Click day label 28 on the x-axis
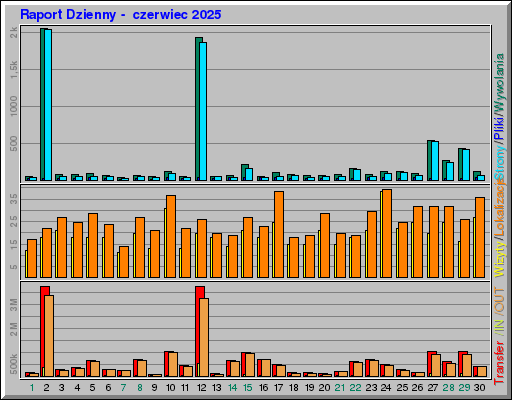Screen dimensions: 512x400 coord(448,388)
